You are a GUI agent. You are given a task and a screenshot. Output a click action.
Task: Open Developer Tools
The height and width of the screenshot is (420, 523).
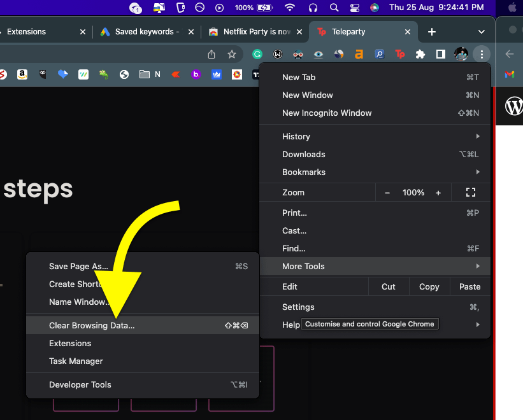pyautogui.click(x=80, y=384)
